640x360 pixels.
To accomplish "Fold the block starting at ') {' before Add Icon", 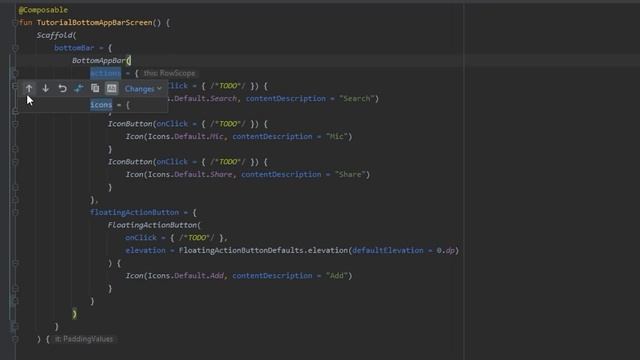I will point(15,263).
